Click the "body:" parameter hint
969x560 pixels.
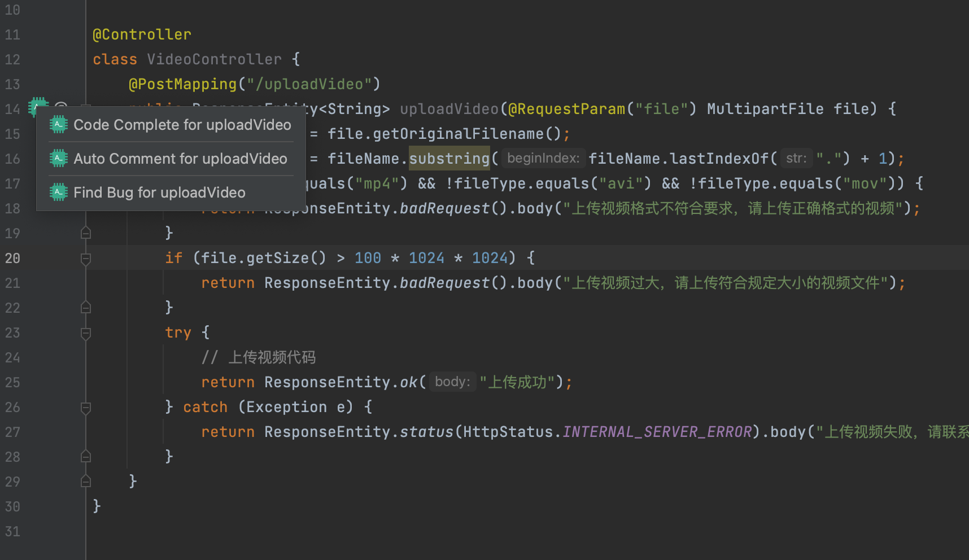click(452, 382)
